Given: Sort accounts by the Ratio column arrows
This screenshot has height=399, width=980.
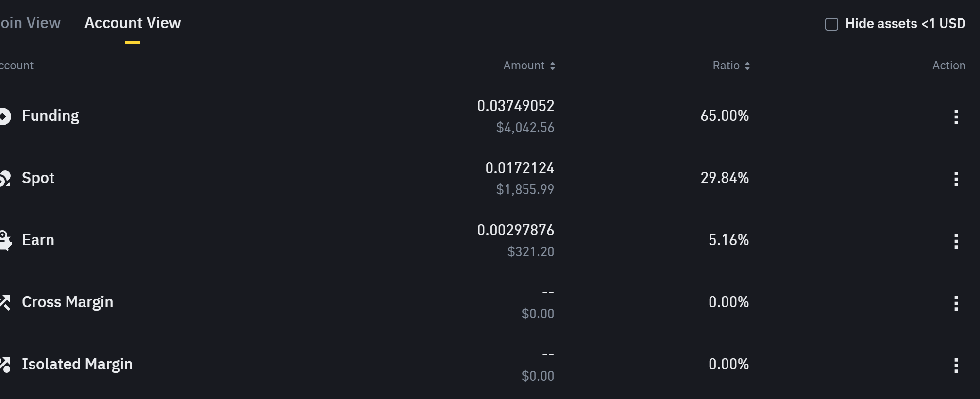Looking at the screenshot, I should [747, 66].
